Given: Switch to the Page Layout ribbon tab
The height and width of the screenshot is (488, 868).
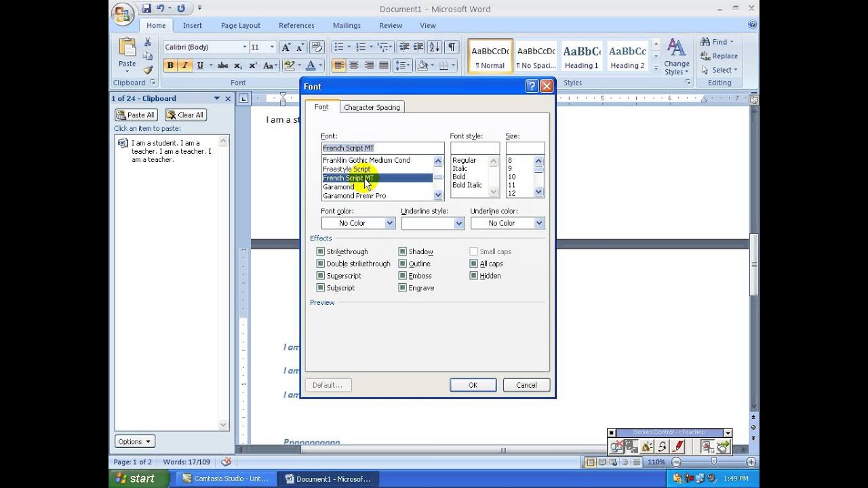Looking at the screenshot, I should click(241, 25).
